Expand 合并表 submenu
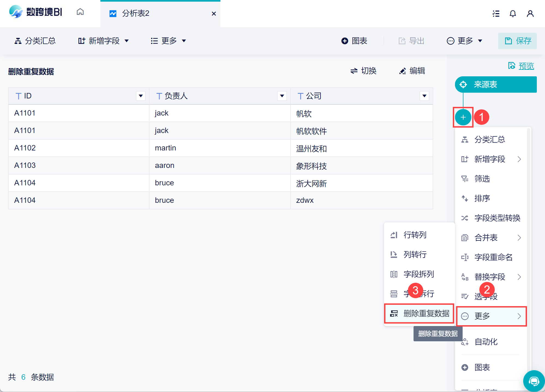 pos(491,238)
